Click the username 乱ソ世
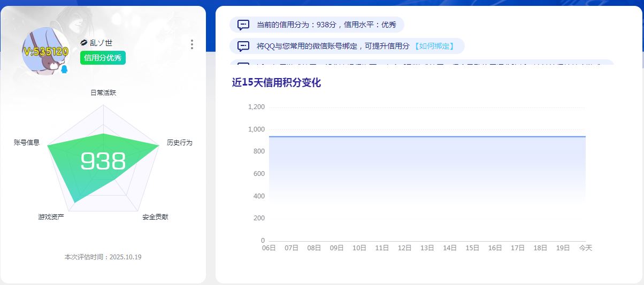 [101, 43]
